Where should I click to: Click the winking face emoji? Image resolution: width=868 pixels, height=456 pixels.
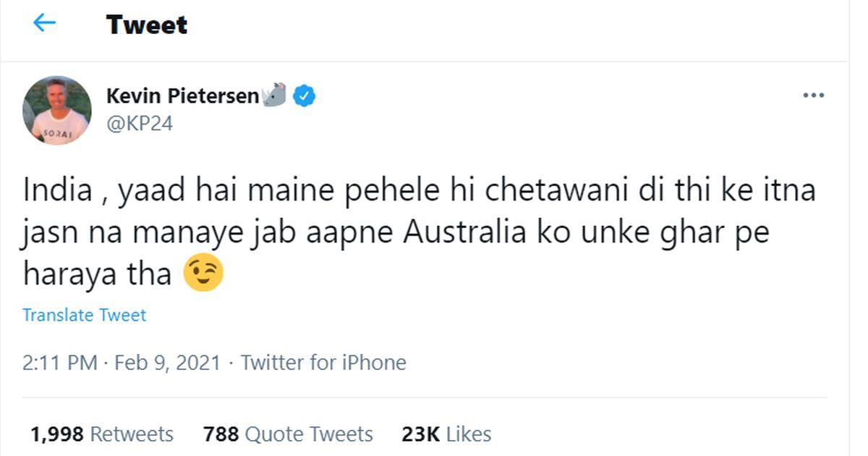[203, 274]
